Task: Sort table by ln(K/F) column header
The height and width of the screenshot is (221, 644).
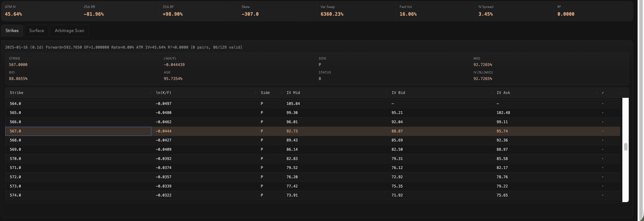Action: (x=164, y=93)
